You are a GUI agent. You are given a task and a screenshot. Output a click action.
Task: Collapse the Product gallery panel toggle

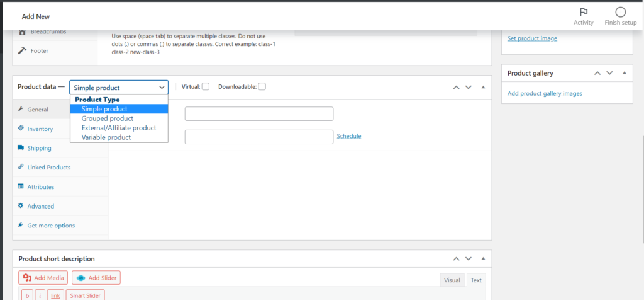point(624,74)
